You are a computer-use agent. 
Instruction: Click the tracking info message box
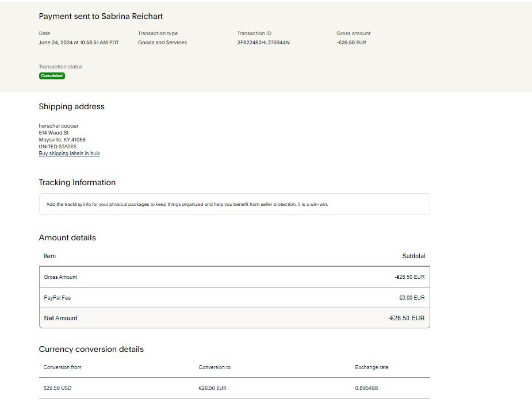pyautogui.click(x=234, y=204)
